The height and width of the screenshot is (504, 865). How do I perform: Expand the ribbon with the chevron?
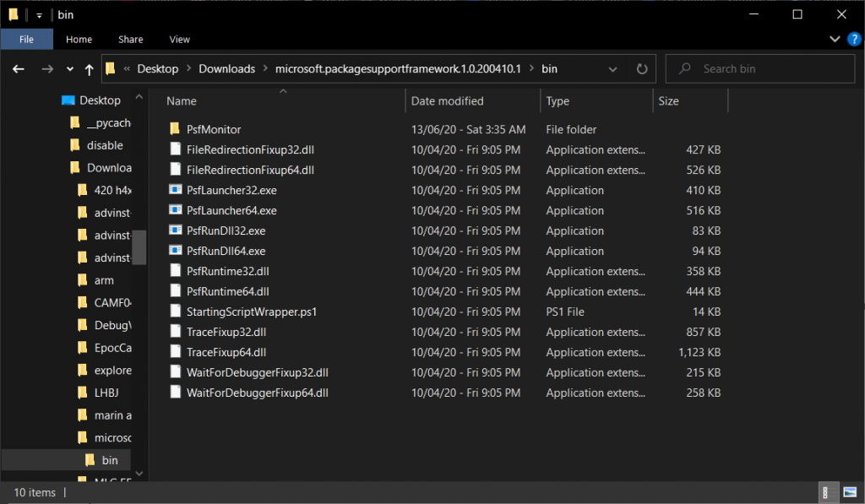pos(835,39)
